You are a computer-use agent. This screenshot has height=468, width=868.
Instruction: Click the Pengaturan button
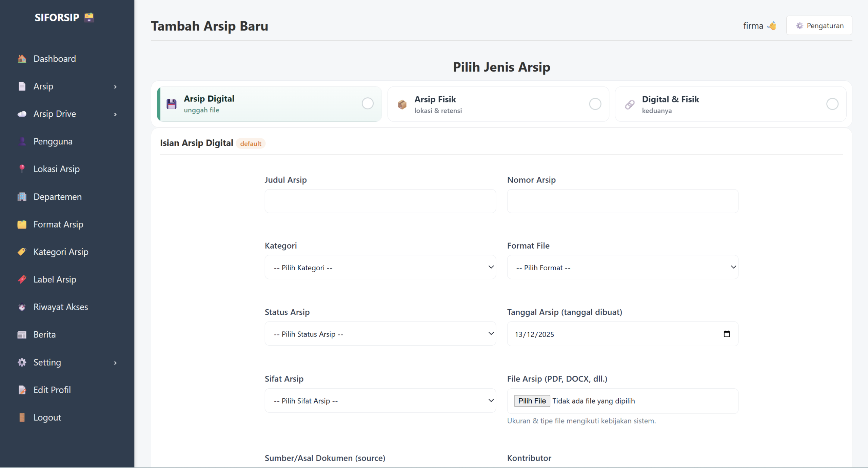tap(819, 25)
